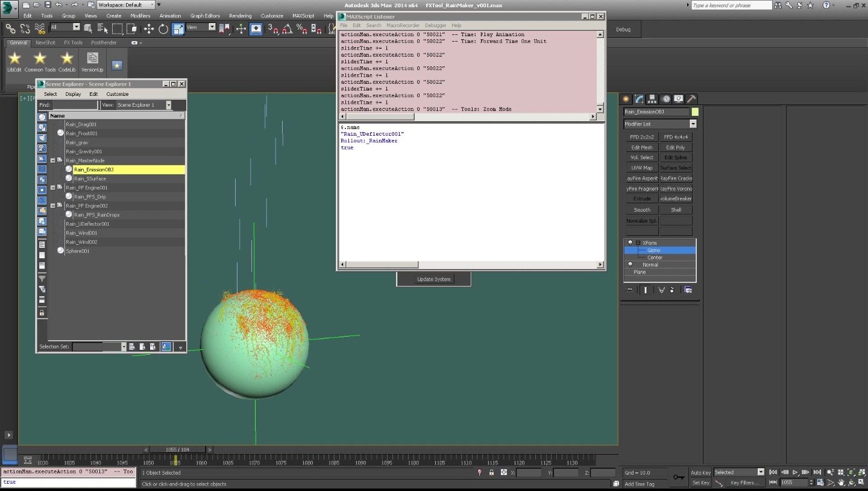Click the UVW Map modifier button

(x=642, y=168)
